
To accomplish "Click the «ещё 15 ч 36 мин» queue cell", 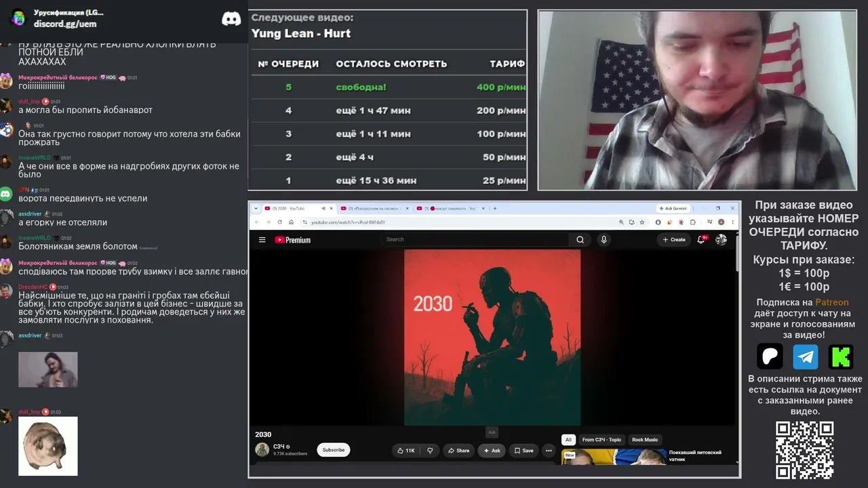I will click(376, 180).
